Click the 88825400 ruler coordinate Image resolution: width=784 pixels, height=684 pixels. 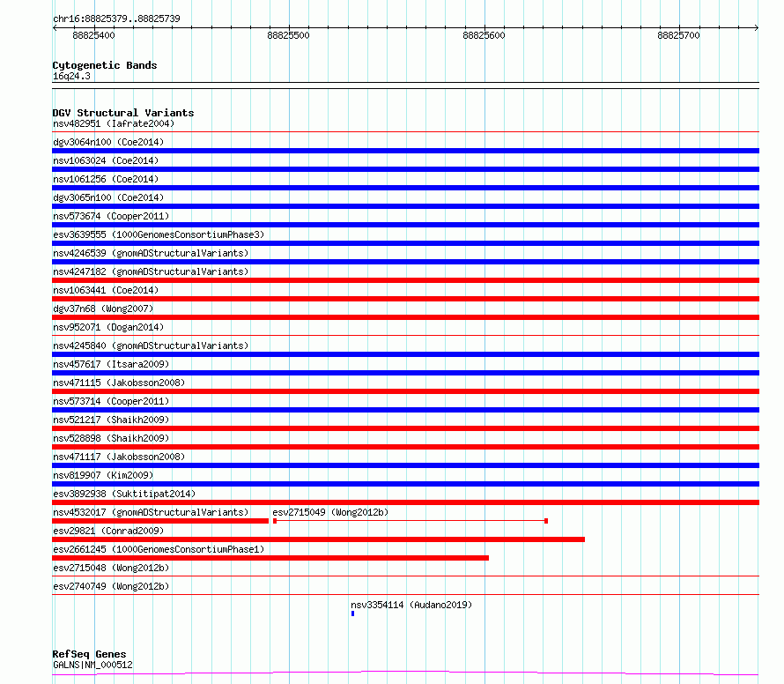93,35
